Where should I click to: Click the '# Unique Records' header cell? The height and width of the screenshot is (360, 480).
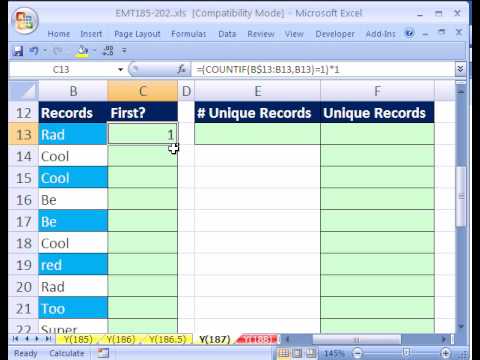tap(257, 112)
